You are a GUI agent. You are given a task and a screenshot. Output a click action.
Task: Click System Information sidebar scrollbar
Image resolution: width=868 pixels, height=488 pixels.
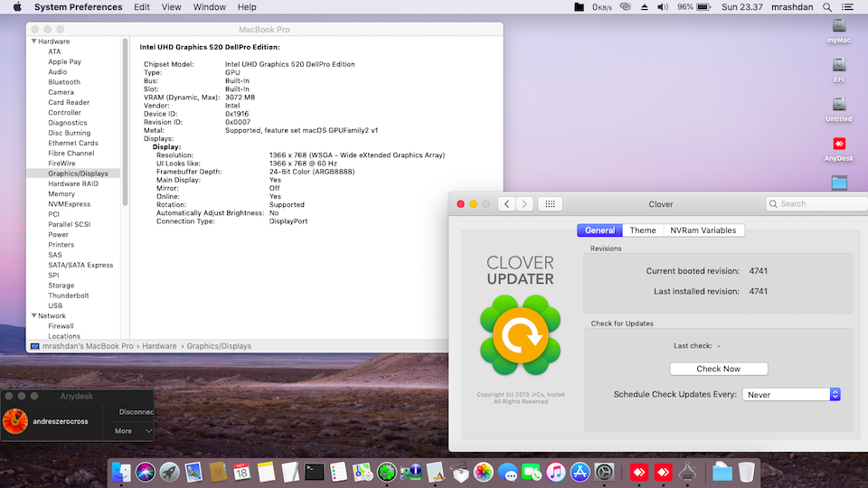[125, 122]
